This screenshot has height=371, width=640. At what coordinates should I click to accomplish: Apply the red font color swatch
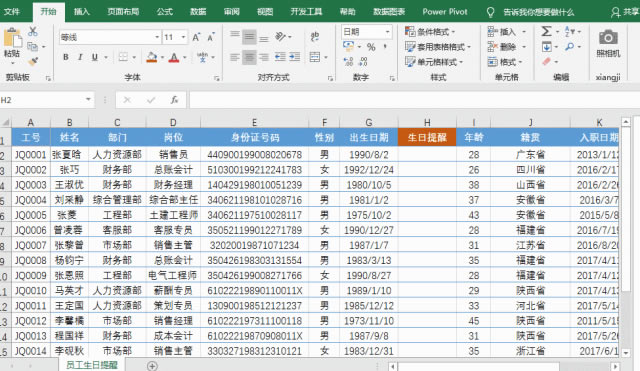tap(173, 57)
